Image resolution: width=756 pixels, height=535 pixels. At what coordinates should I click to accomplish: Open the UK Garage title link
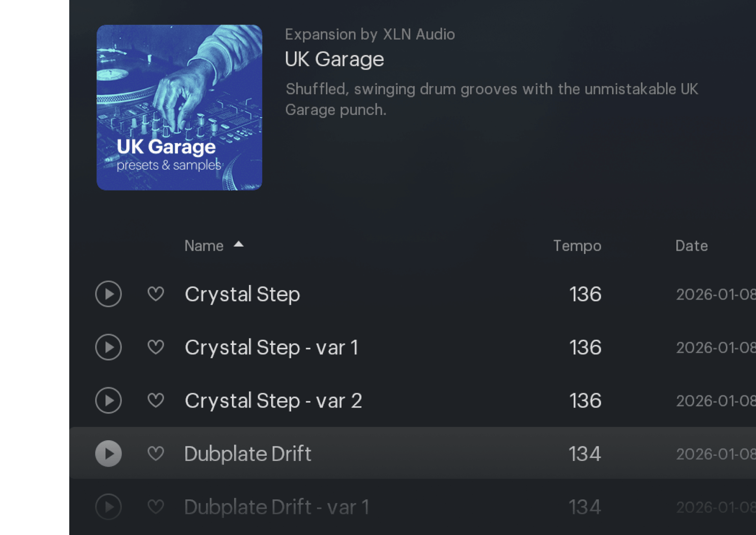(335, 59)
